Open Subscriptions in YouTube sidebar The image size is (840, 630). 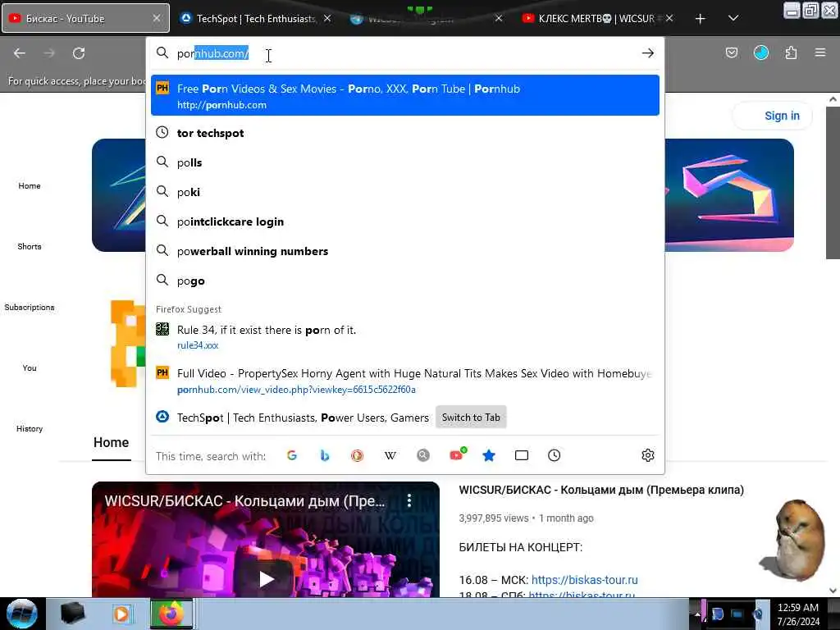coord(30,307)
